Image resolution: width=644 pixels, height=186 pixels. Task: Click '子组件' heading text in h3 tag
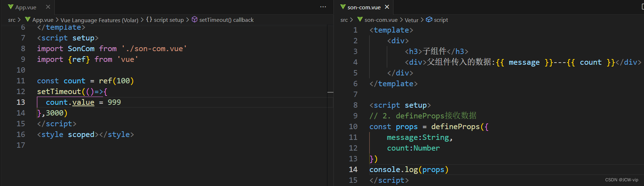coord(435,52)
